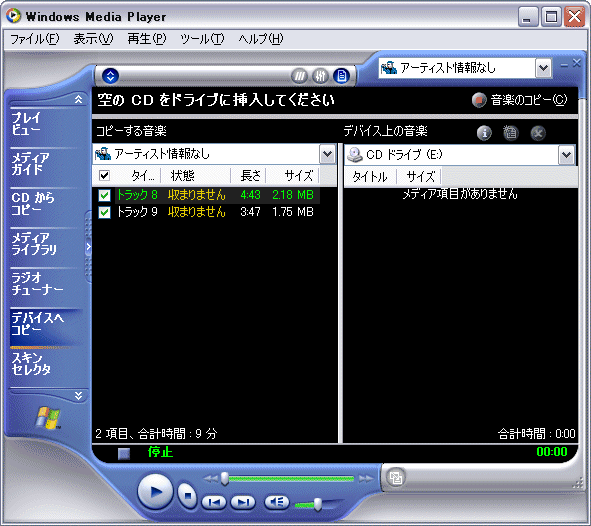Select the トラック 8 row title
591x526 pixels.
[x=137, y=195]
